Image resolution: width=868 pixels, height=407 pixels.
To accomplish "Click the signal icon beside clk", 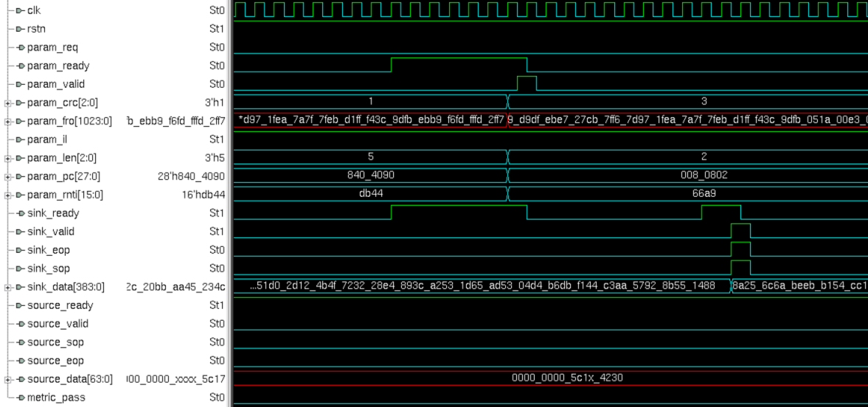I will (x=20, y=10).
